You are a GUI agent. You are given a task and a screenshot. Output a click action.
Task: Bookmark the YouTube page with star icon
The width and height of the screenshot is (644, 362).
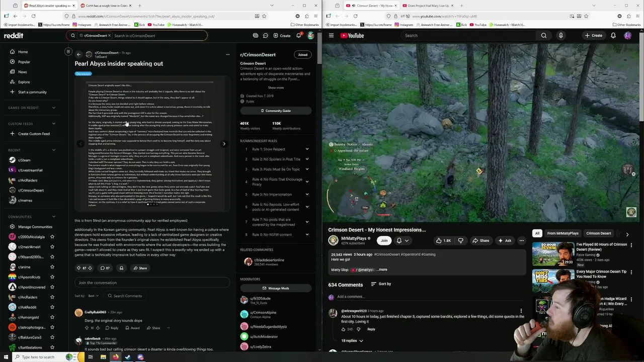[x=586, y=16]
